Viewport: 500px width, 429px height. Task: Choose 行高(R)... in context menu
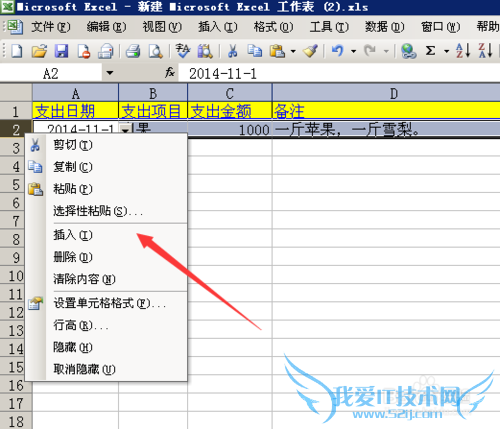106,325
